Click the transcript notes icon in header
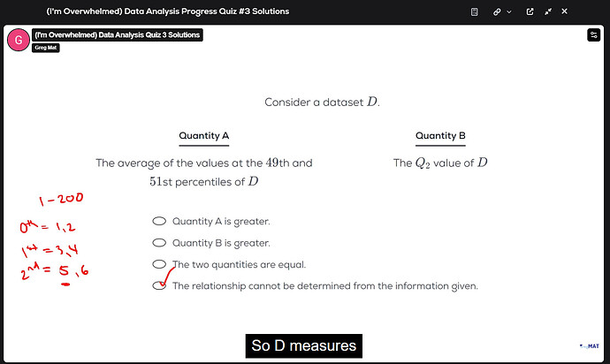The height and width of the screenshot is (364, 610). 475,11
